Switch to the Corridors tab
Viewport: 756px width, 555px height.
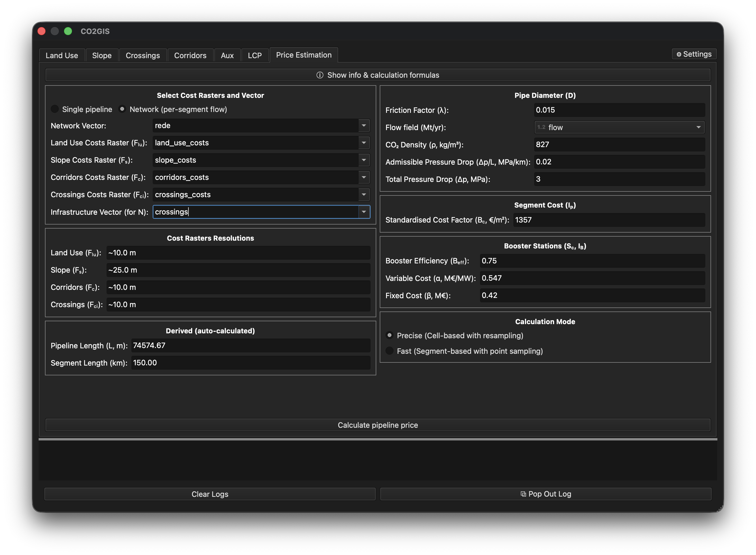tap(190, 56)
